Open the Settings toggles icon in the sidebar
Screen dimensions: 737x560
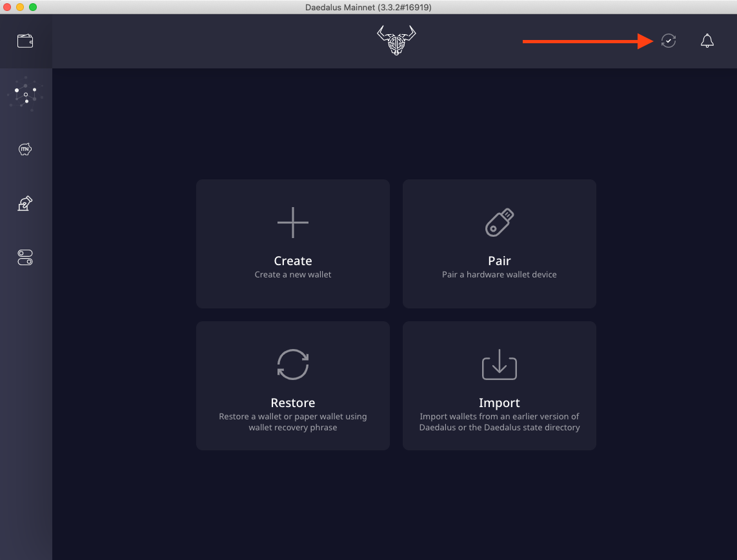coord(25,257)
